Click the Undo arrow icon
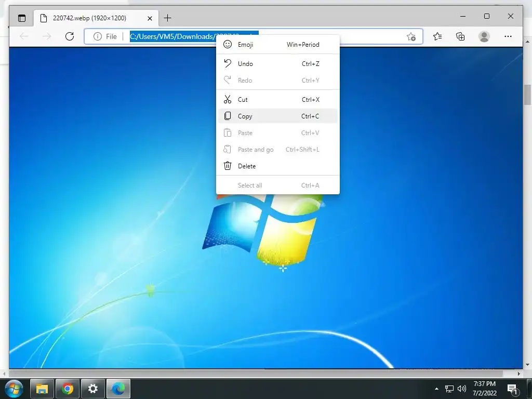532x399 pixels. click(228, 63)
